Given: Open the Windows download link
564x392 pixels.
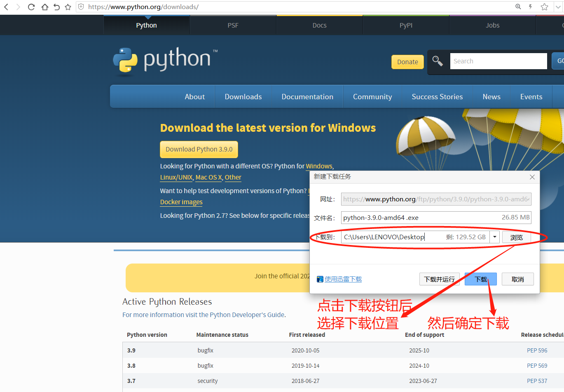Looking at the screenshot, I should [x=319, y=166].
